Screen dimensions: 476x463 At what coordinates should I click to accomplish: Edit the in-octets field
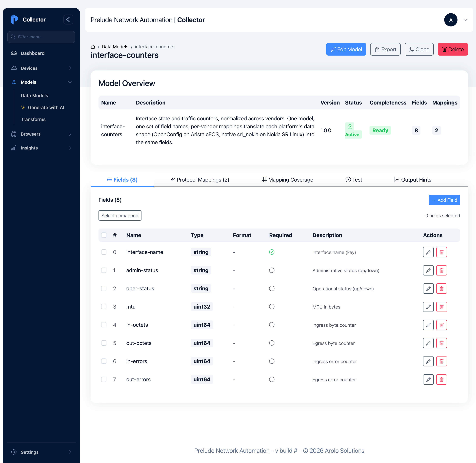point(428,325)
